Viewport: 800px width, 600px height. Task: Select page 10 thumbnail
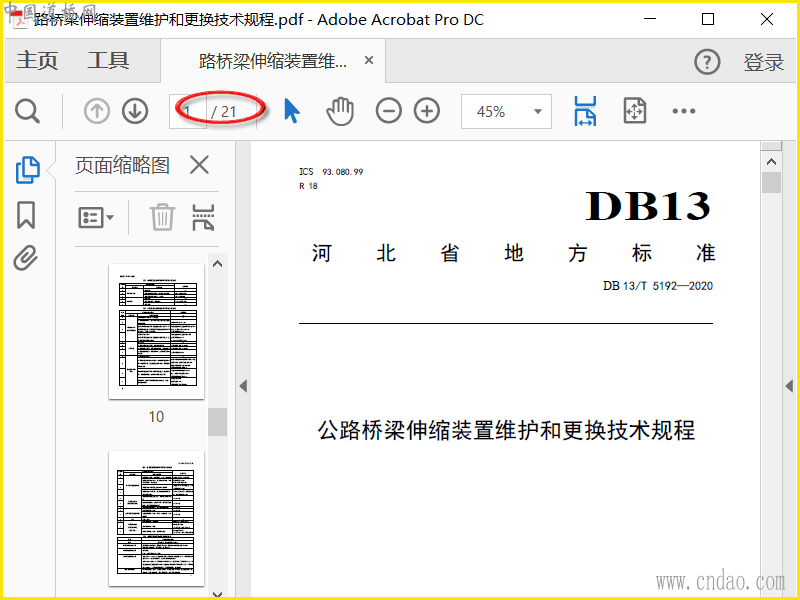coord(156,331)
